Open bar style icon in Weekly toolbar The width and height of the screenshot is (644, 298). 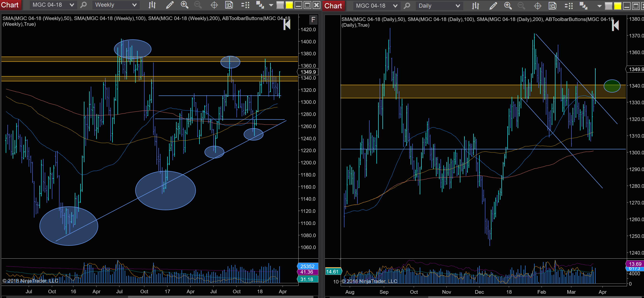point(152,5)
